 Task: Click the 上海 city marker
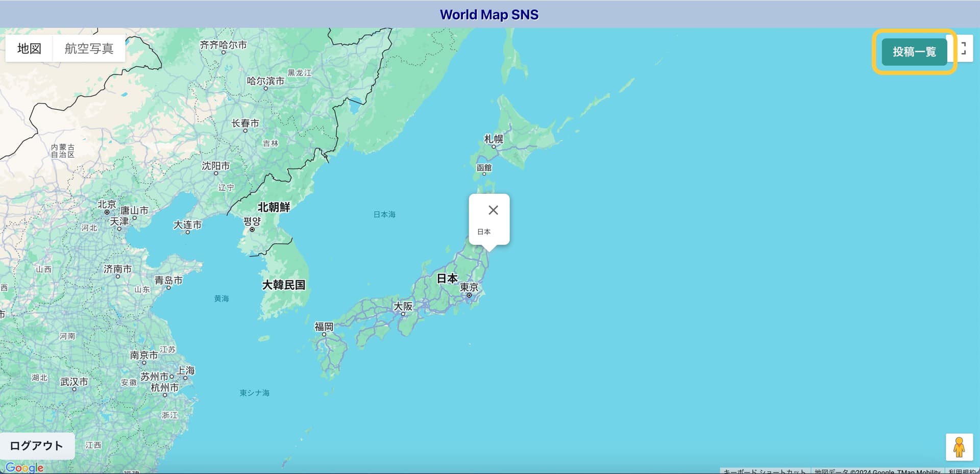pos(185,378)
